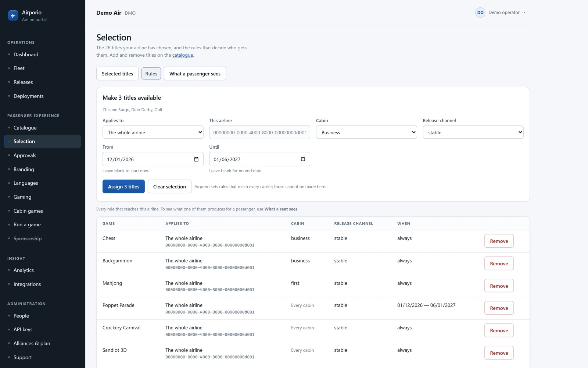Screen dimensions: 588x368
Task: Click the Clear selection button
Action: [169, 187]
